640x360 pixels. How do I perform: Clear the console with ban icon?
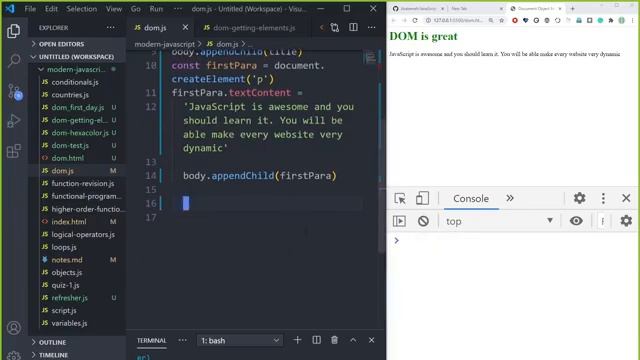click(423, 221)
